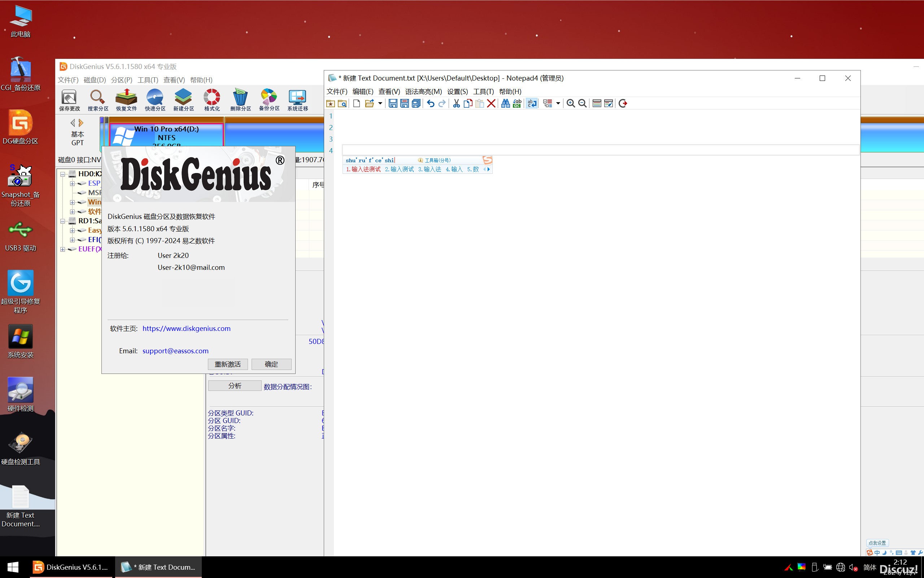
Task: Click the Paste clipboard icon
Action: click(x=480, y=103)
